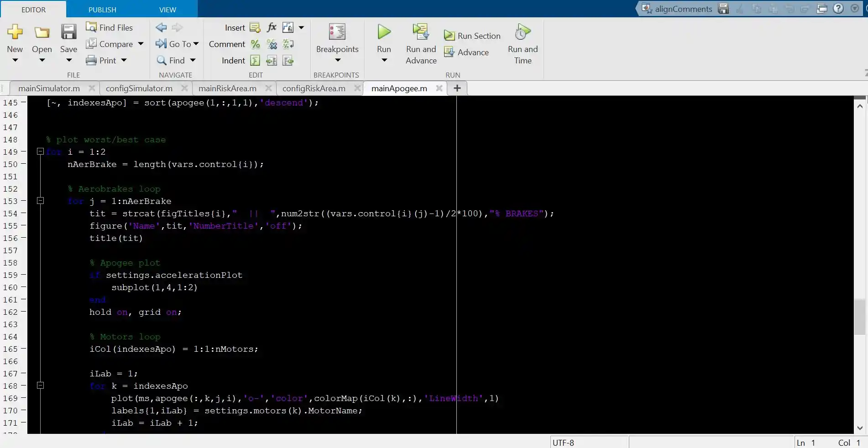Image resolution: width=868 pixels, height=448 pixels.
Task: Click the Breakpoints icon
Action: [x=337, y=32]
